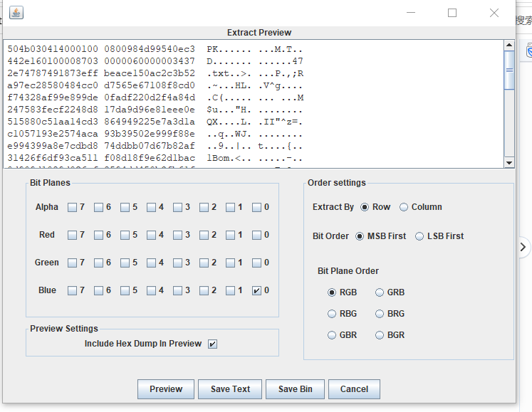Select GRB bit plane order
Screen dimensions: 532x412
380,292
